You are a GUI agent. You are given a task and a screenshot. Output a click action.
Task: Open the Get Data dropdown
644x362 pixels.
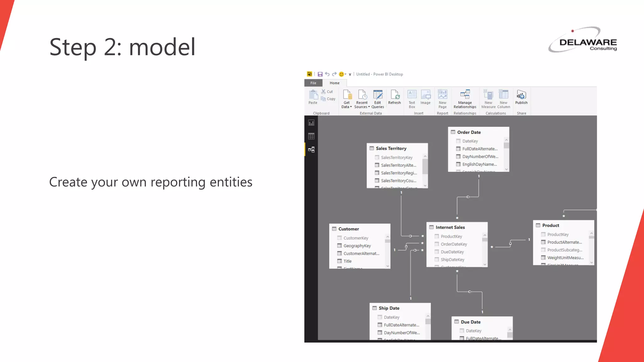coord(347,99)
